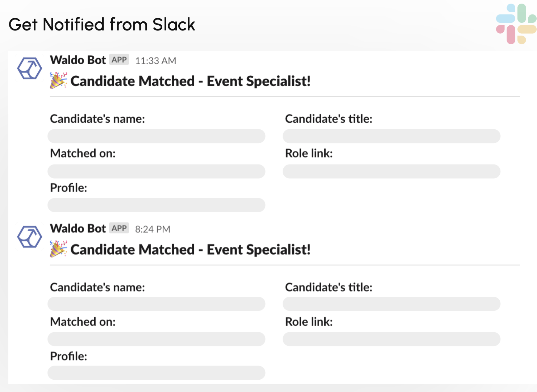Select first message's Matched on value
537x392 pixels.
(157, 171)
